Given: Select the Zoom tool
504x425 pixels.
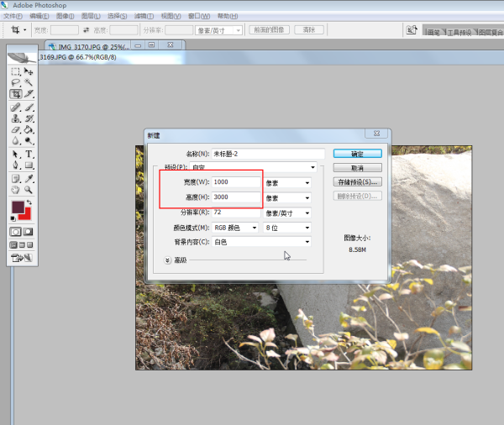Looking at the screenshot, I should click(29, 190).
